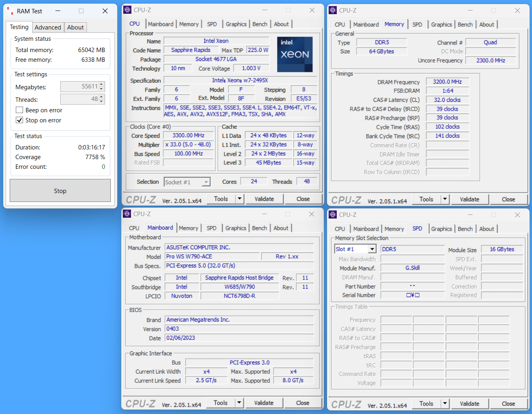Open Tools dropdown arrow in CPU-tab CPU-Z window
Screen dimensions: 532x414
coord(239,199)
